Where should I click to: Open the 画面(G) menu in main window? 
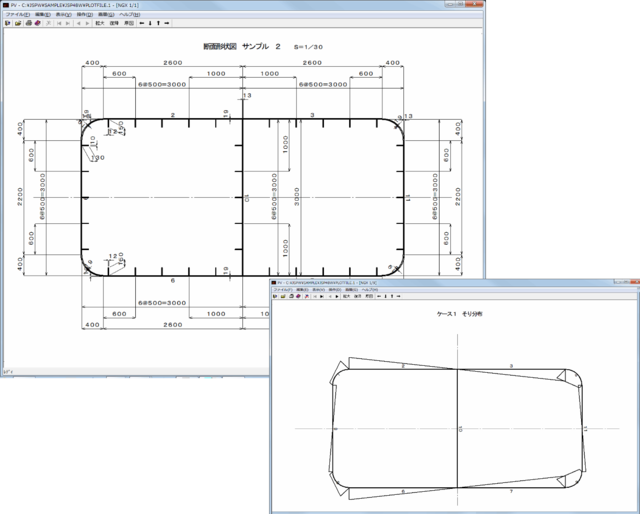pyautogui.click(x=107, y=14)
